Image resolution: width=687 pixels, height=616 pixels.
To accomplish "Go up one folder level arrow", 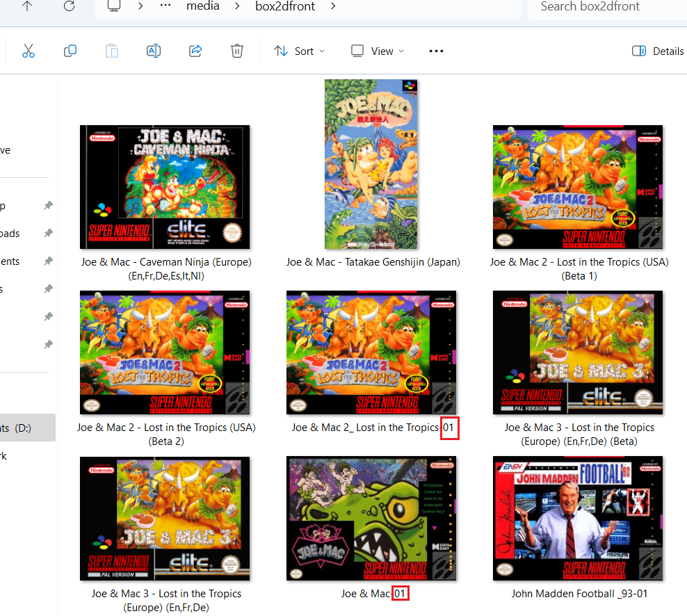I will [x=27, y=6].
